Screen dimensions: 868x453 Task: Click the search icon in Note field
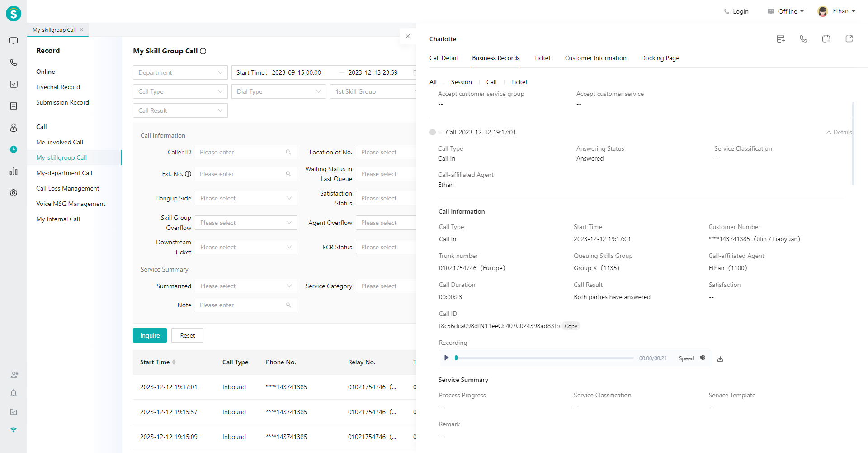(x=288, y=305)
